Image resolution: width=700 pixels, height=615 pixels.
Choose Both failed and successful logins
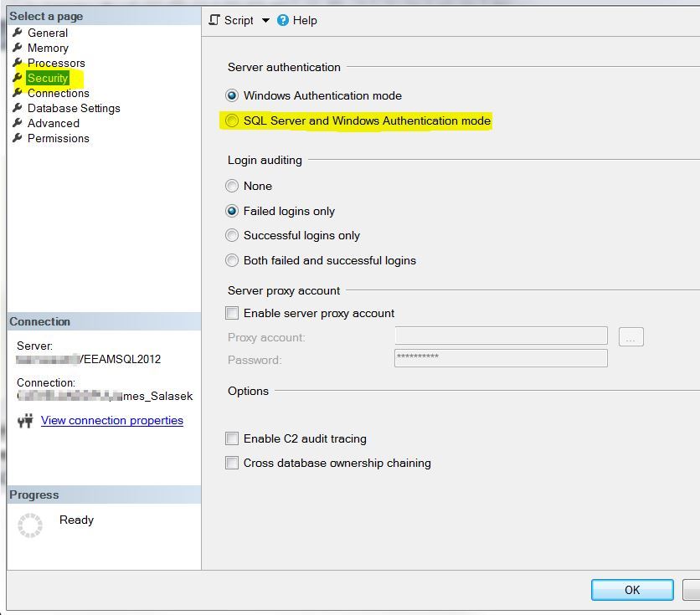(x=232, y=260)
